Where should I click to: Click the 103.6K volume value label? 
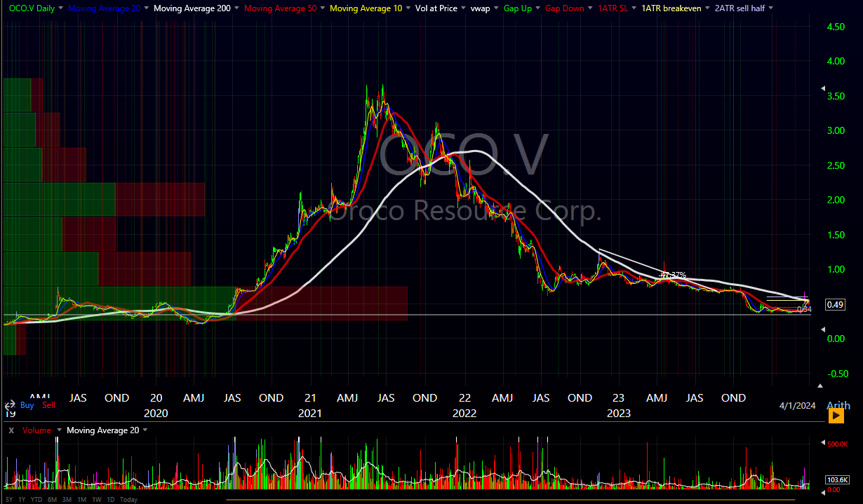point(838,479)
